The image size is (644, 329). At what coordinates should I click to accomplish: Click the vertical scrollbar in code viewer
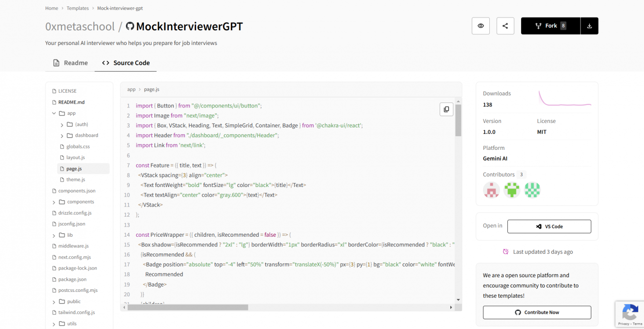(458, 120)
